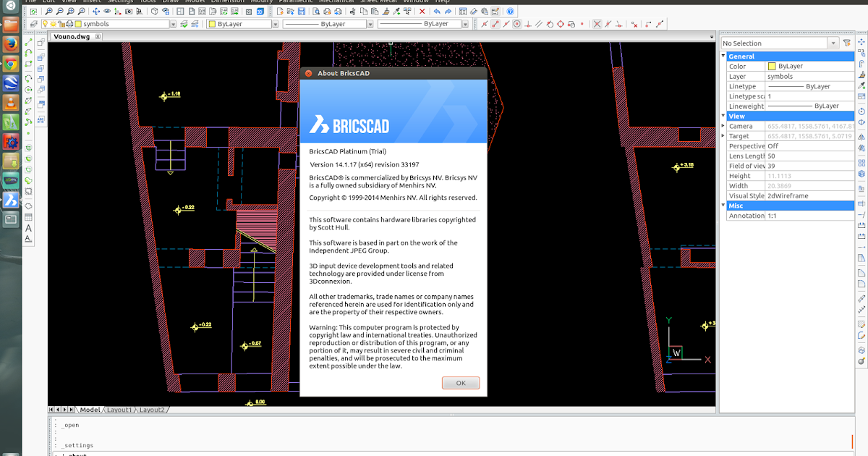Close the About BricsCAD dialog
The height and width of the screenshot is (456, 868).
pos(308,73)
